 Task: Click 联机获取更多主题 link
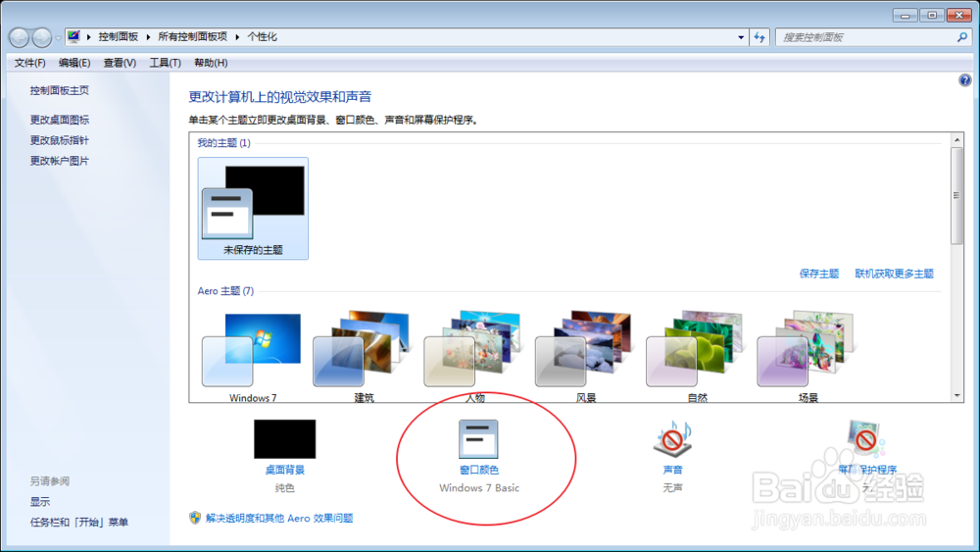[x=894, y=274]
